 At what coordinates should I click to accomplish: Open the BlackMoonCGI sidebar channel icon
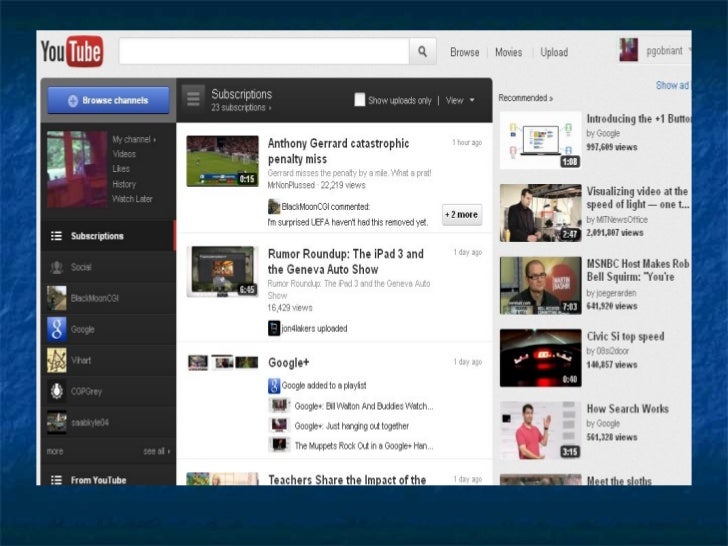57,298
